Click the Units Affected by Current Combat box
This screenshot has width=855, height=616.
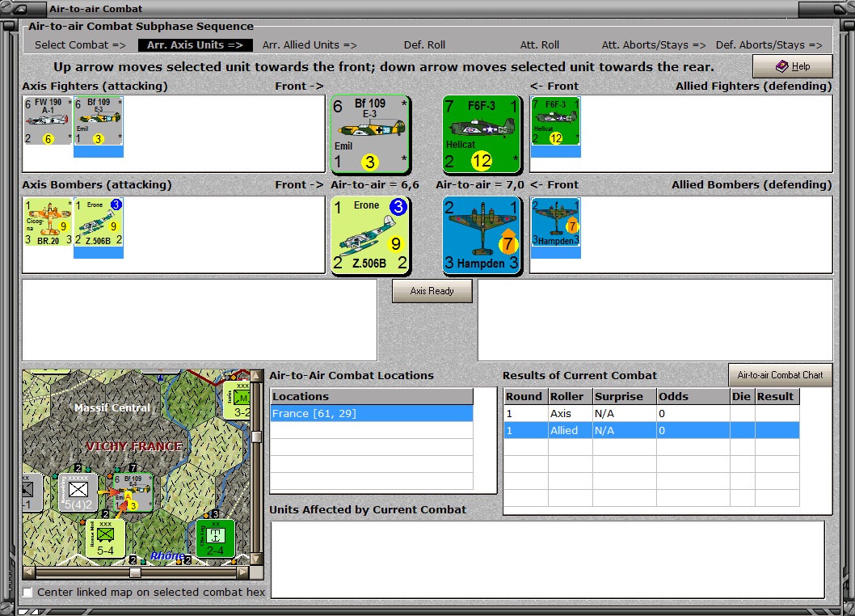(x=547, y=559)
